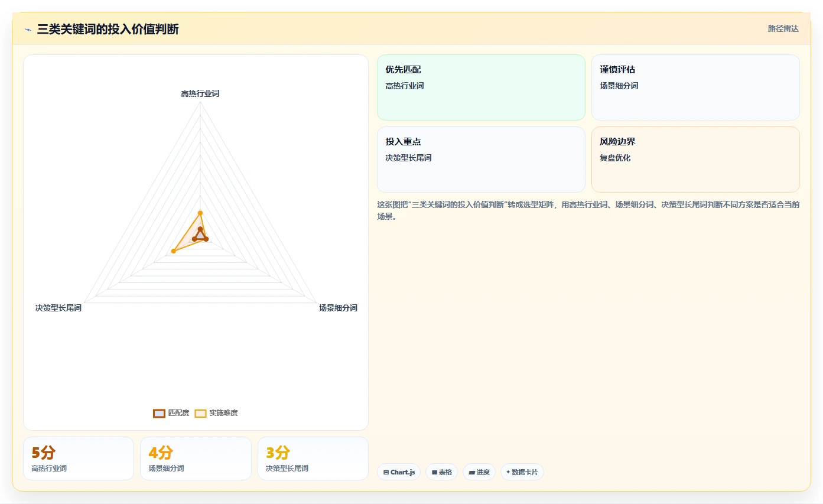Toggle the 实施难度 legend swatch
823x504 pixels.
point(201,413)
